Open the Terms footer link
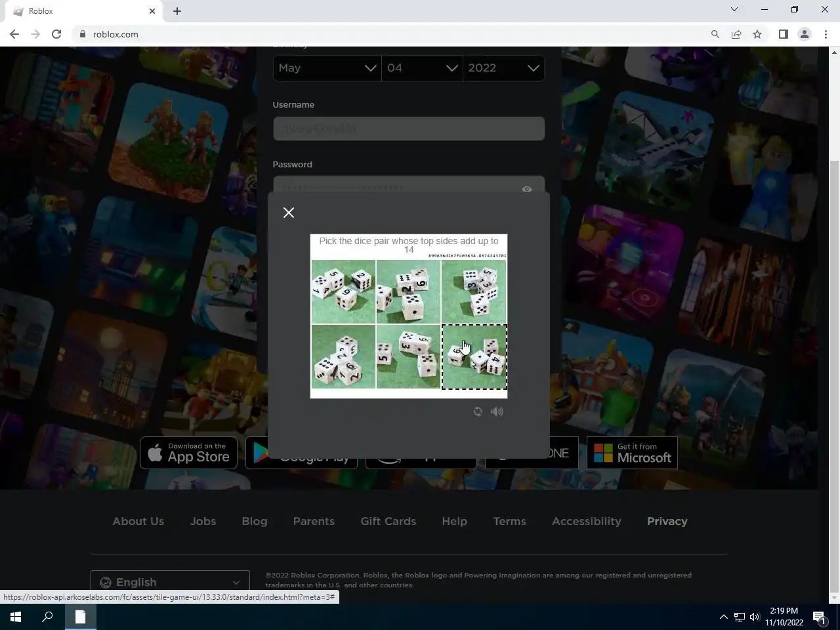 pyautogui.click(x=510, y=521)
